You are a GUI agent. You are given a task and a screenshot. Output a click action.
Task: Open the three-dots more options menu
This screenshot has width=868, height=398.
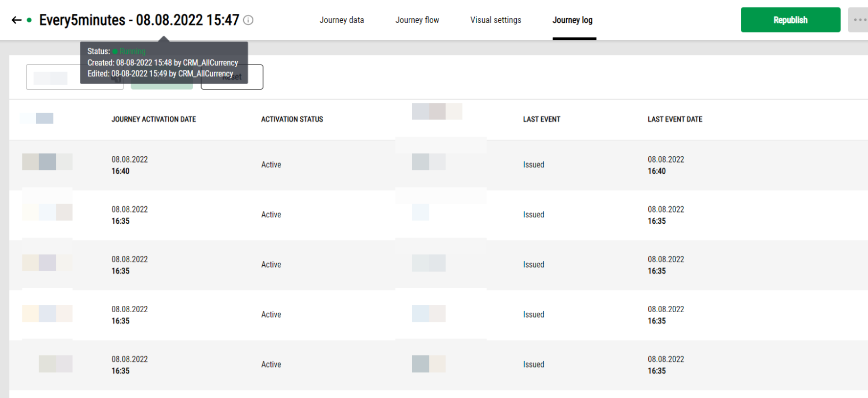pyautogui.click(x=858, y=20)
